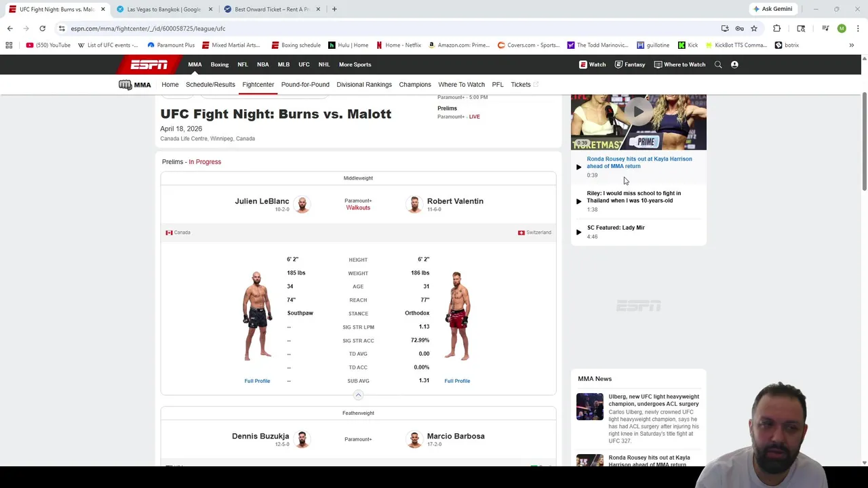Close the Best Onward Ticket tab

tap(318, 9)
